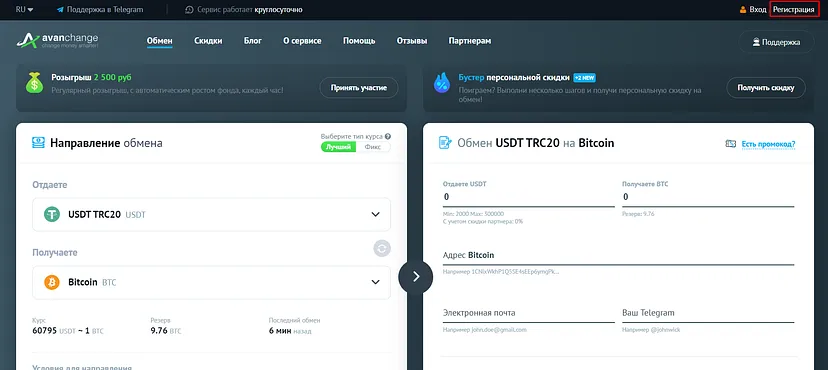Click the Получаете BTC amount field

pos(708,197)
